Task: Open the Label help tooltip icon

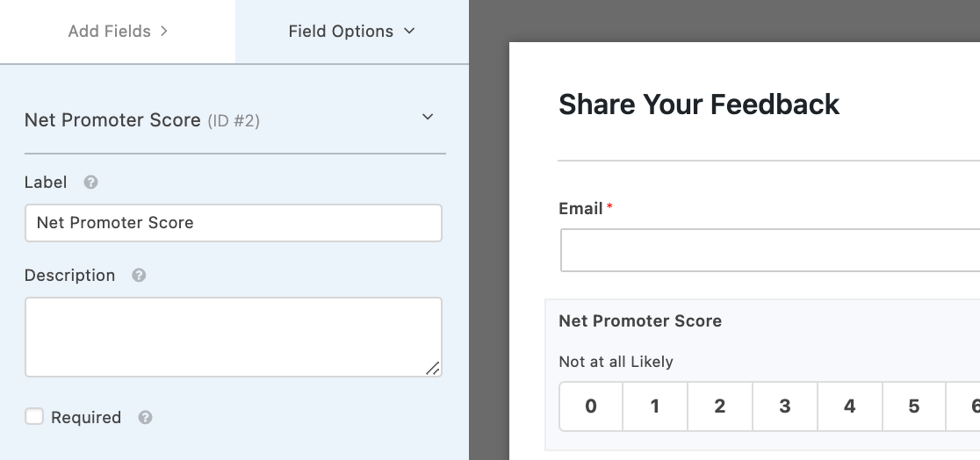Action: point(90,182)
